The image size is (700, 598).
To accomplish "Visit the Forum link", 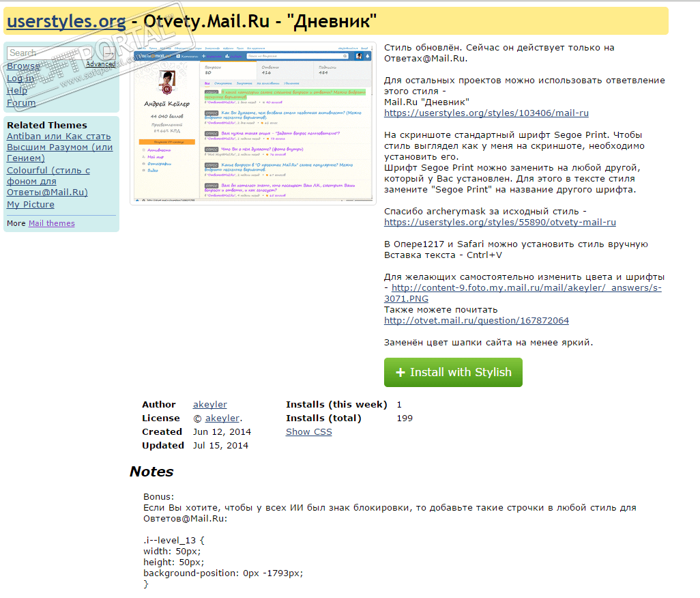I will tap(21, 102).
